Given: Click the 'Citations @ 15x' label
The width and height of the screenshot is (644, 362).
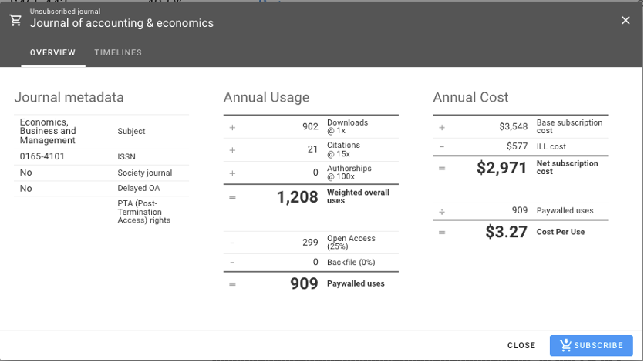Looking at the screenshot, I should tap(343, 149).
